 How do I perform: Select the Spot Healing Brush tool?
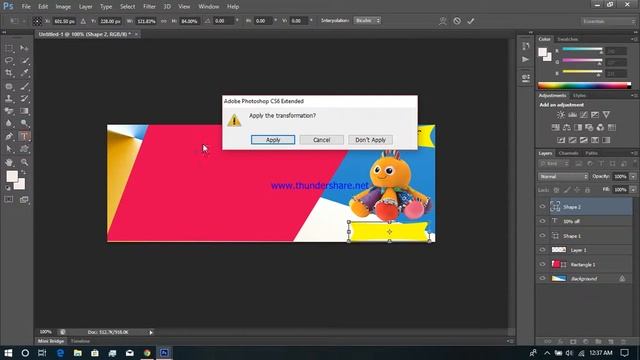click(x=9, y=86)
